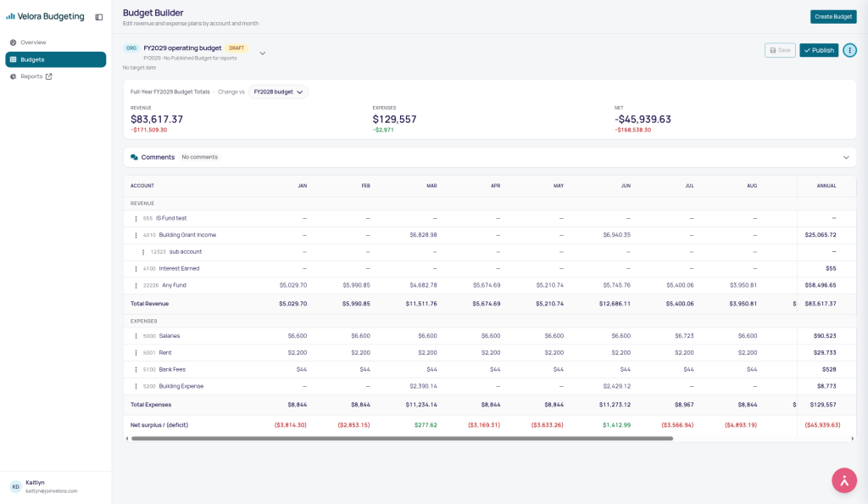Open row menu for Interest Earned
The height and width of the screenshot is (504, 868).
tap(136, 269)
